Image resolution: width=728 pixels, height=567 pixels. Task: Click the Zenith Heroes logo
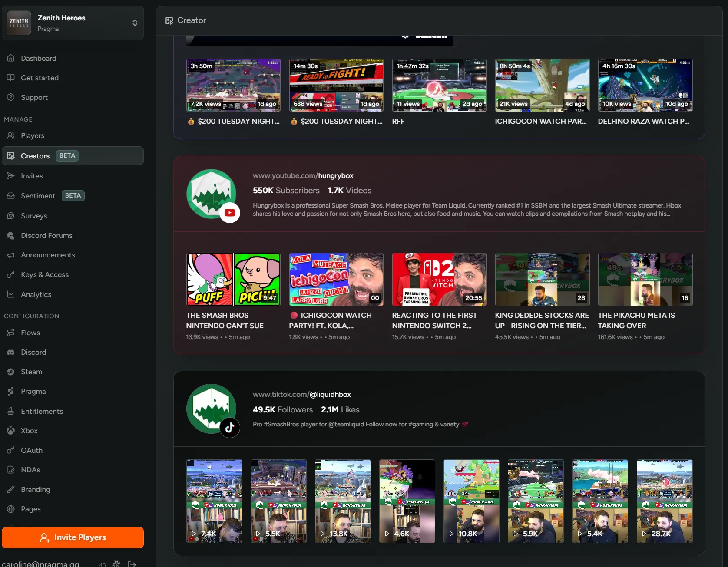[x=19, y=23]
